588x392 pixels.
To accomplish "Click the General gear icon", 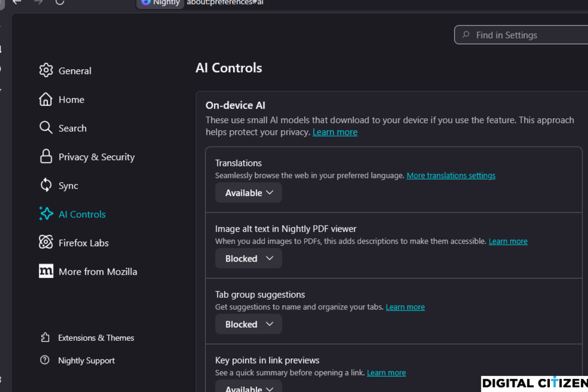I will (x=46, y=70).
